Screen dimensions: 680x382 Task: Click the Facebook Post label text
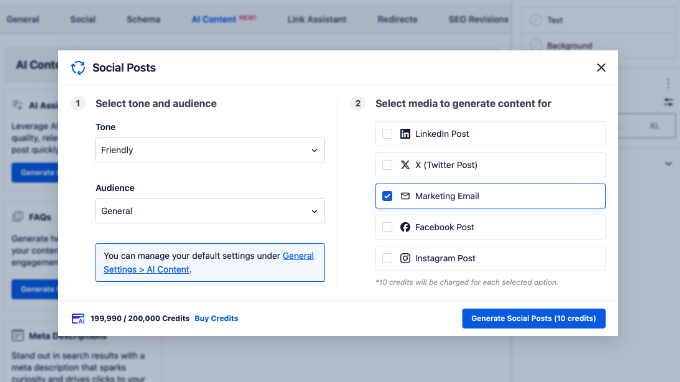pos(445,227)
